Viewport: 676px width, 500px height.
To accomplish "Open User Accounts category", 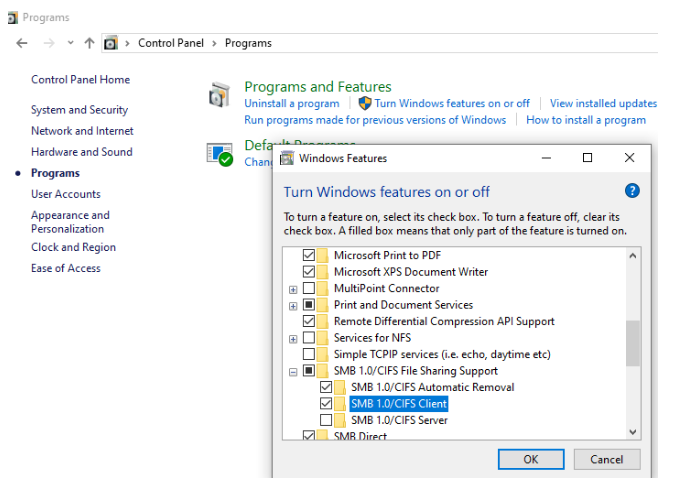I will (x=66, y=194).
